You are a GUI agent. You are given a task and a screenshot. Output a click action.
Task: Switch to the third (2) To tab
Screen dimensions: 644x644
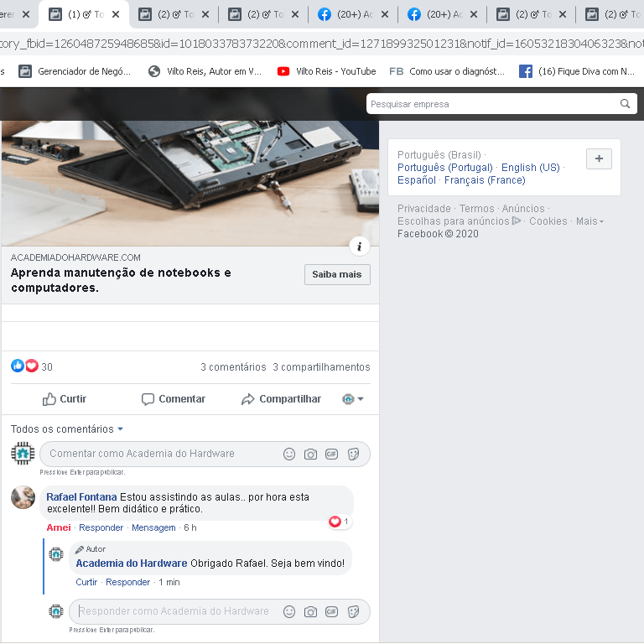pyautogui.click(x=263, y=14)
